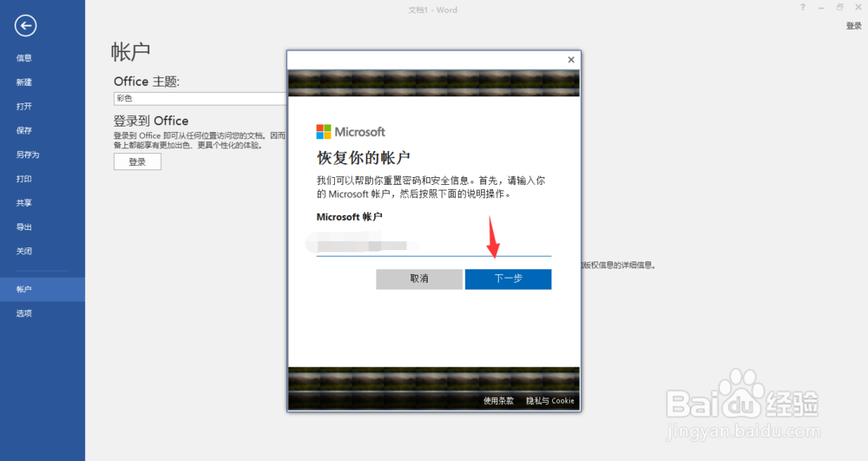868x461 pixels.
Task: Go to 打印 in the sidebar
Action: click(x=23, y=179)
